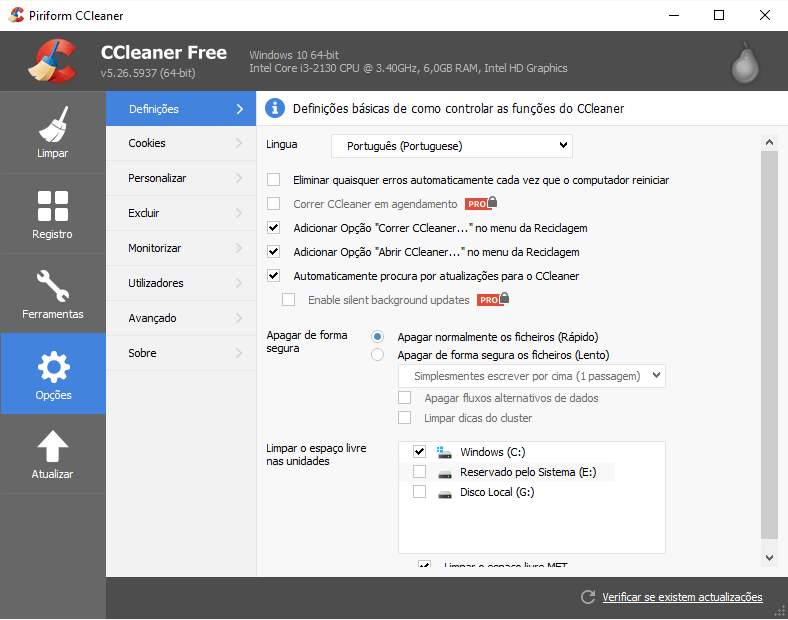Uncheck the Windows (C:) drive checkbox
Image resolution: width=788 pixels, height=620 pixels.
tap(419, 451)
